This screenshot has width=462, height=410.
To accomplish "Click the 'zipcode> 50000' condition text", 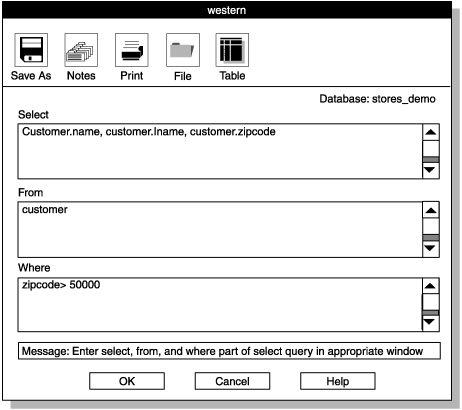I will 61,285.
